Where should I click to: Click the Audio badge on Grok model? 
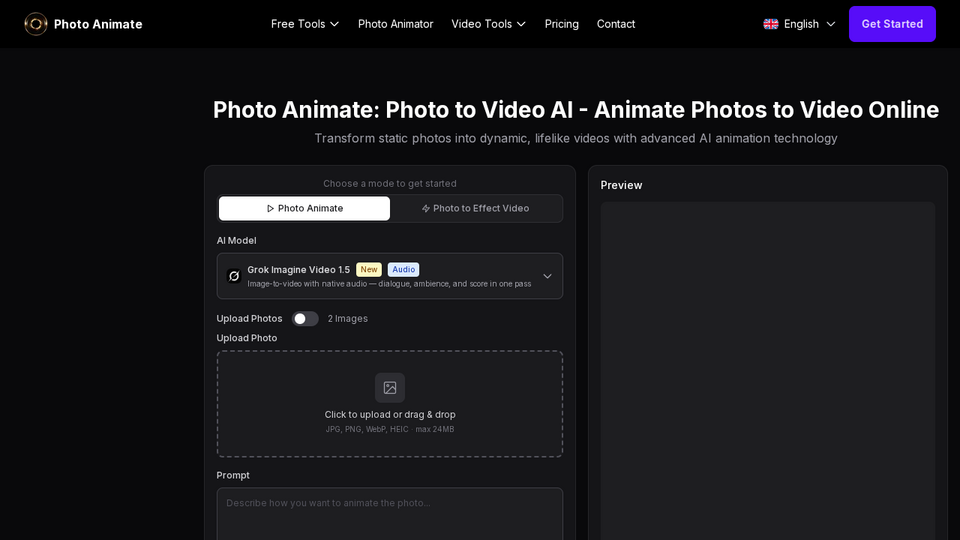[x=403, y=269]
